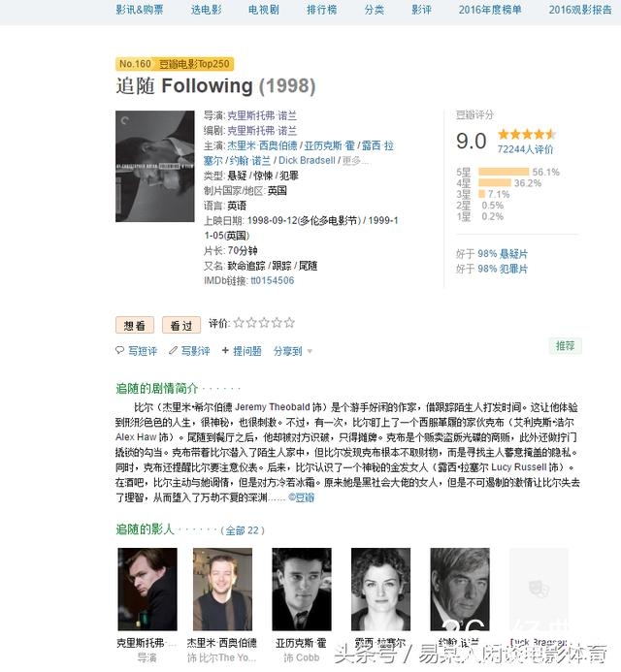Click the plus icon beside 提问题
Viewport: 621px width, 672px height.
pyautogui.click(x=225, y=351)
